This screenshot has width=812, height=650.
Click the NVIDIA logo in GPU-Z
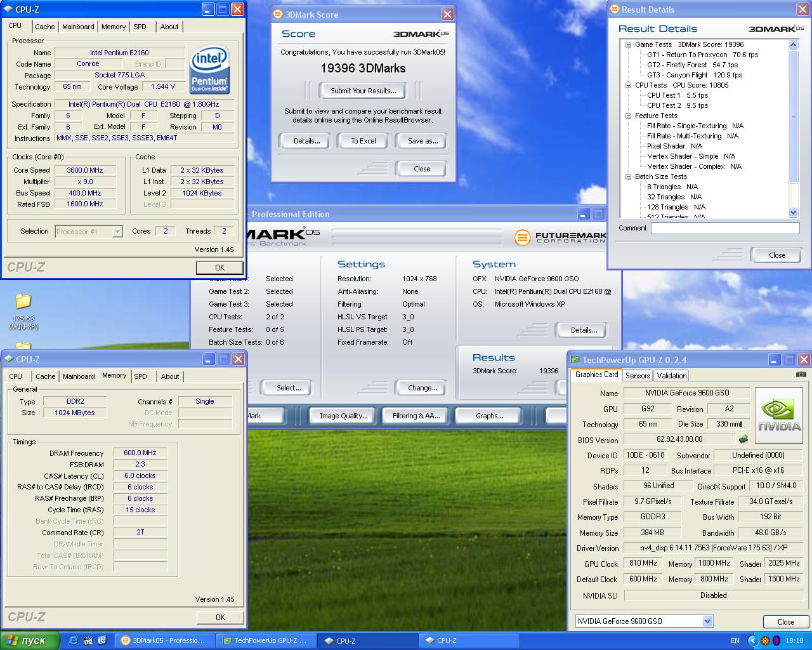[779, 416]
